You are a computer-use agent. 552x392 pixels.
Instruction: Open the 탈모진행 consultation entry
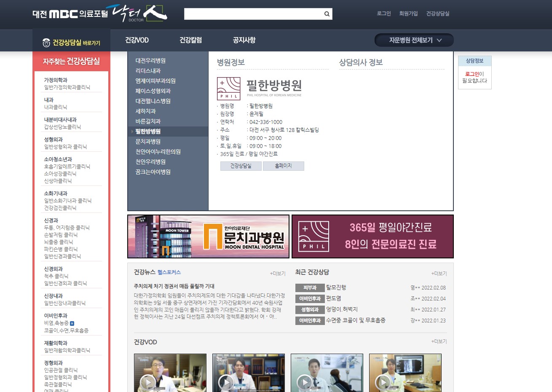(336, 287)
